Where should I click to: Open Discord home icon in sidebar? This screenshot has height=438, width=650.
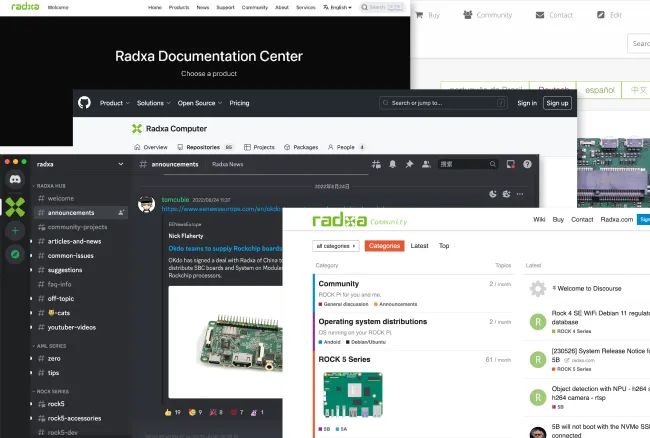click(x=15, y=180)
